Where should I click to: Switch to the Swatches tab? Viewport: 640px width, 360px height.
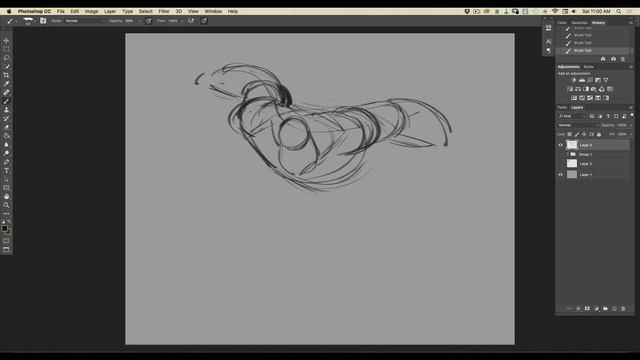pos(580,23)
